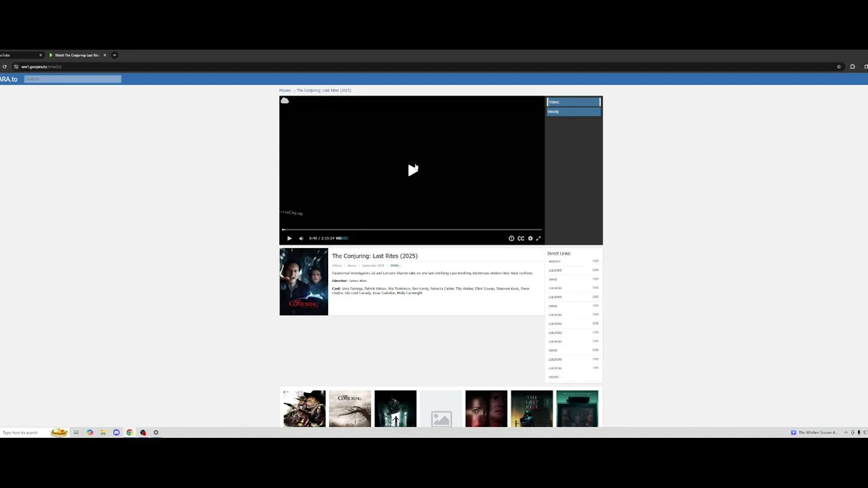Viewport: 868px width, 488px height.
Task: Open Chrome from the taskbar
Action: (130, 432)
